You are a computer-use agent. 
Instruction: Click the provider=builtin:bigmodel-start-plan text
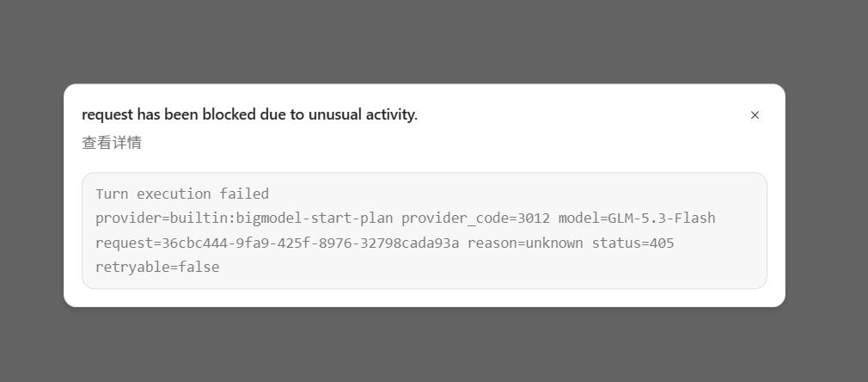coord(244,218)
